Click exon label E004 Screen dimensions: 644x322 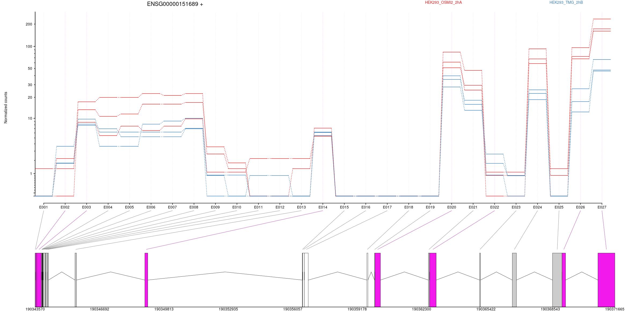tap(108, 207)
